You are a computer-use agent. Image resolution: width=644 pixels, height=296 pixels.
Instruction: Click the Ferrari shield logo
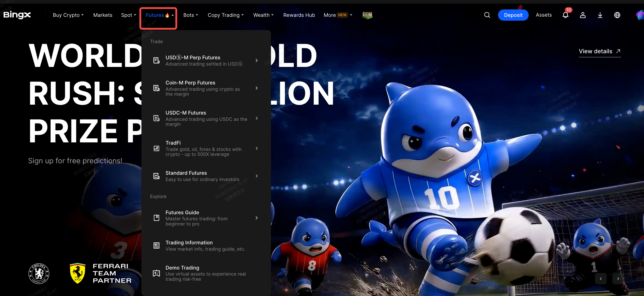78,273
